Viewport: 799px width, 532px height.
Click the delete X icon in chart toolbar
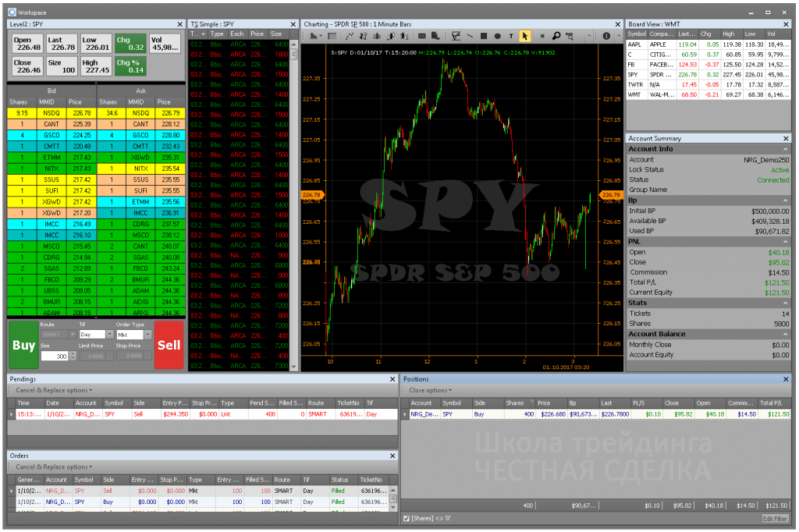click(x=542, y=36)
